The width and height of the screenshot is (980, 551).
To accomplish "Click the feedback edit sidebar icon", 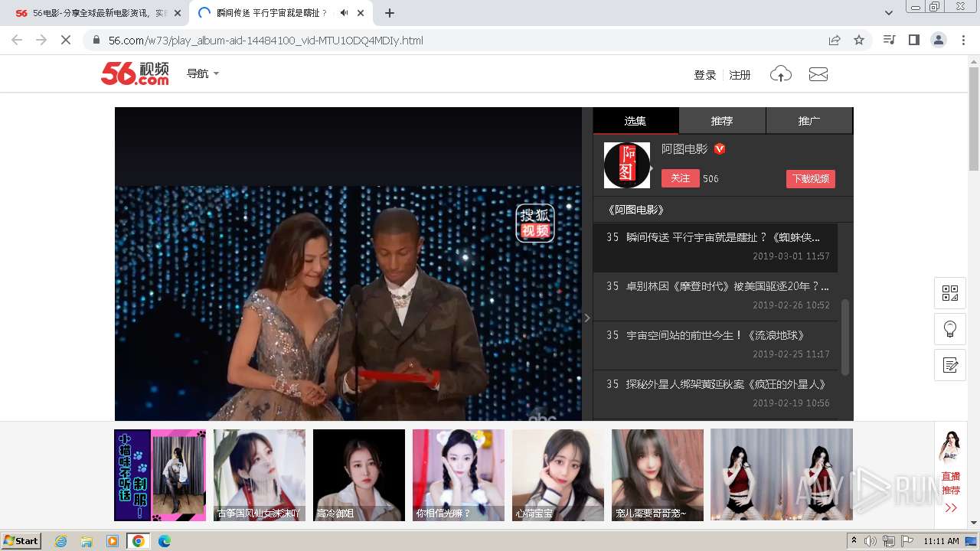I will [x=950, y=365].
